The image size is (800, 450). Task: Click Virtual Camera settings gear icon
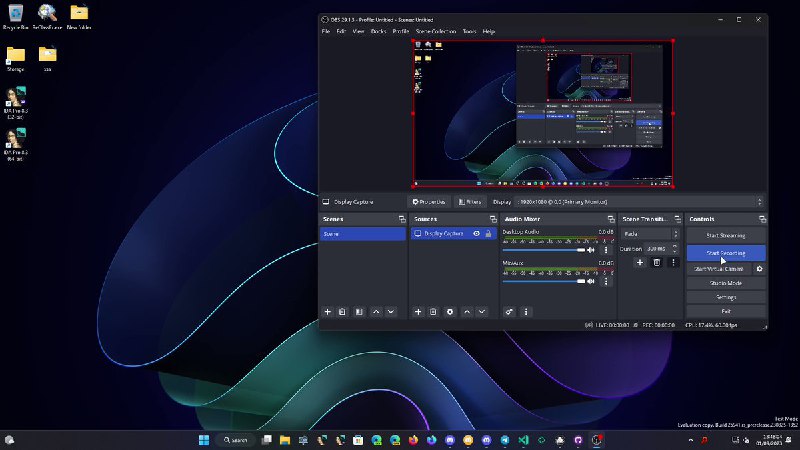click(760, 269)
